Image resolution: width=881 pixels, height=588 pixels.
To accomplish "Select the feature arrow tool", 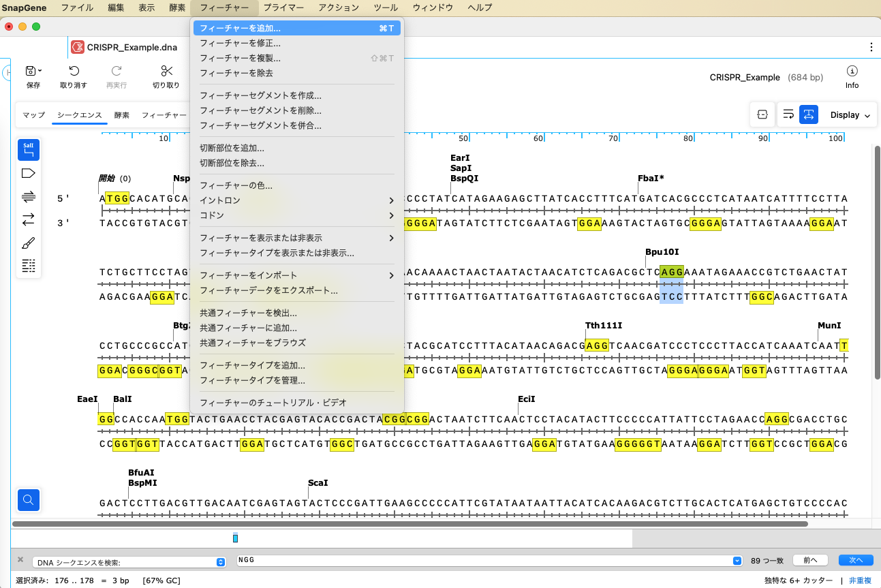I will [28, 173].
